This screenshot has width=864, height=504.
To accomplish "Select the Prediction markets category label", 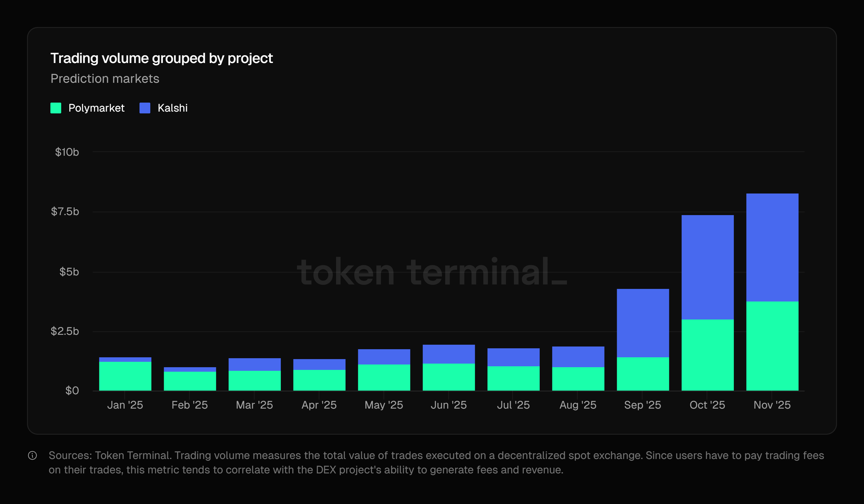I will point(105,79).
